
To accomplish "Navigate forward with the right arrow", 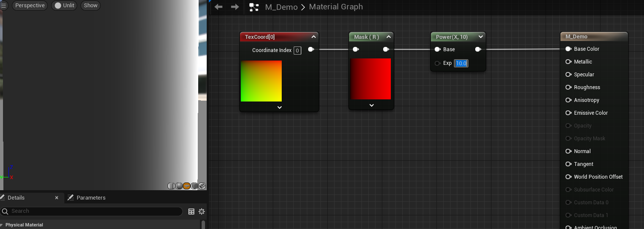I will (235, 7).
